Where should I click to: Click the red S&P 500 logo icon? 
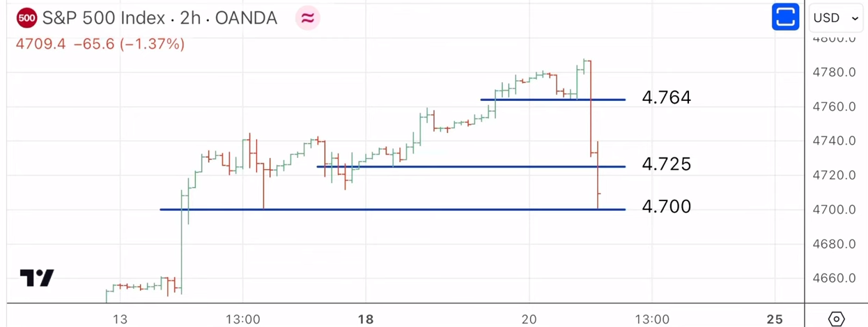pyautogui.click(x=26, y=18)
